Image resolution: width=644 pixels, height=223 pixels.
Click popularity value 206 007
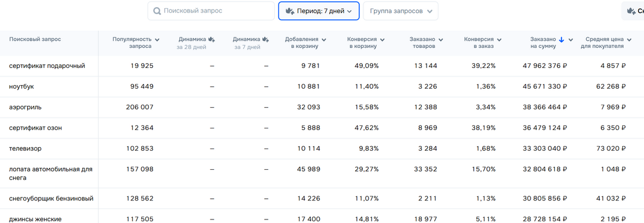pos(139,107)
